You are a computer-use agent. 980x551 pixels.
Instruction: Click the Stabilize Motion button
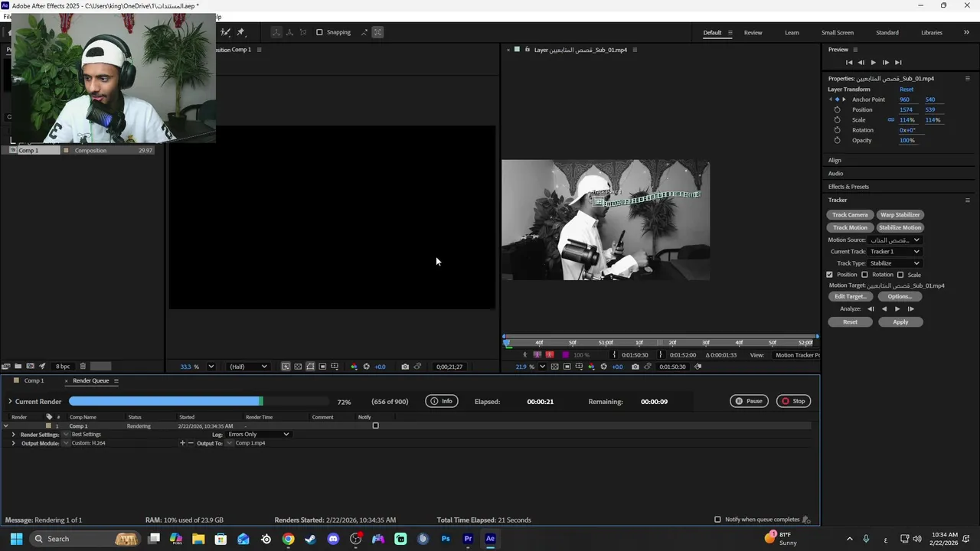(x=900, y=227)
